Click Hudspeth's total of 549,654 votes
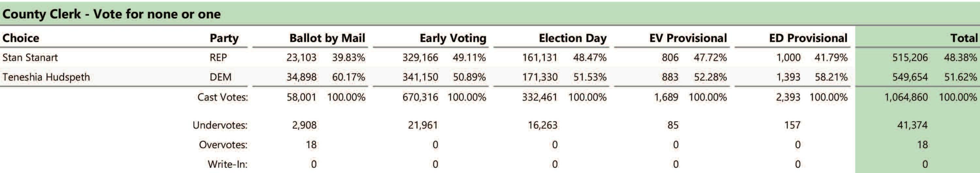This screenshot has width=980, height=173. 910,77
